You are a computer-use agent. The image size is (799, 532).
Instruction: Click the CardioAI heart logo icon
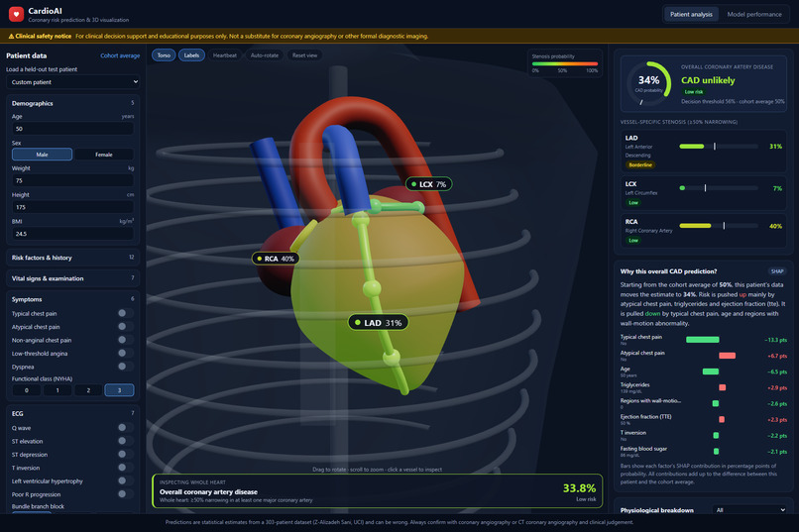pyautogui.click(x=16, y=14)
